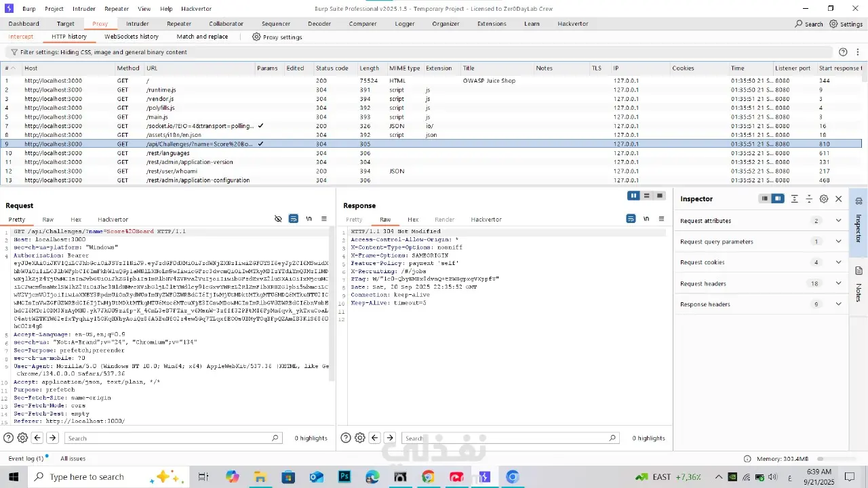Open help for HTTP history filter

[x=843, y=52]
